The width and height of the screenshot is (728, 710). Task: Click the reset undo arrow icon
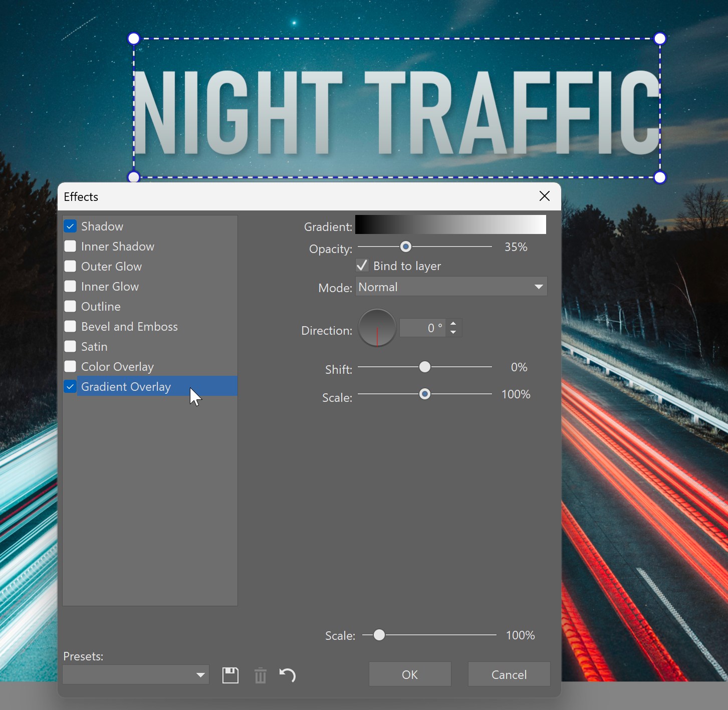288,675
